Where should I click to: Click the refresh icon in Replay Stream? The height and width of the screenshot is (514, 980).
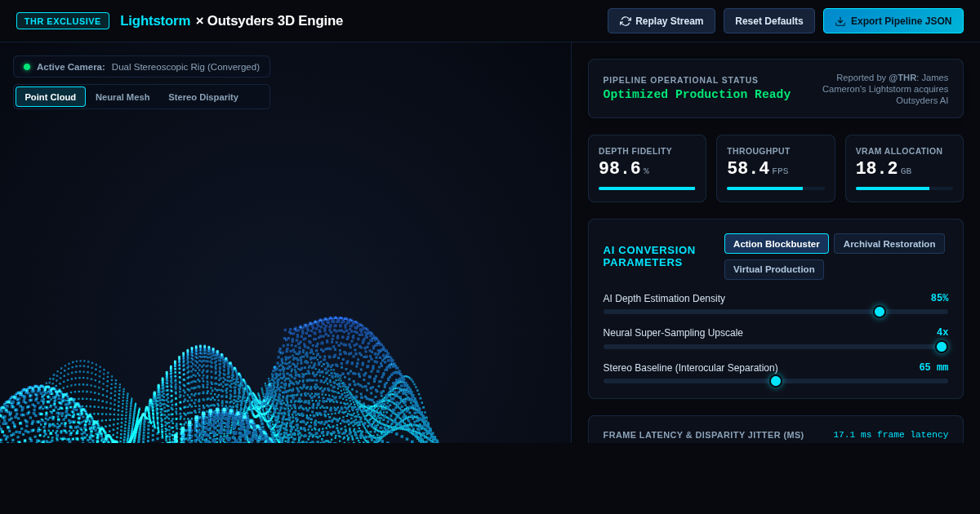point(626,21)
